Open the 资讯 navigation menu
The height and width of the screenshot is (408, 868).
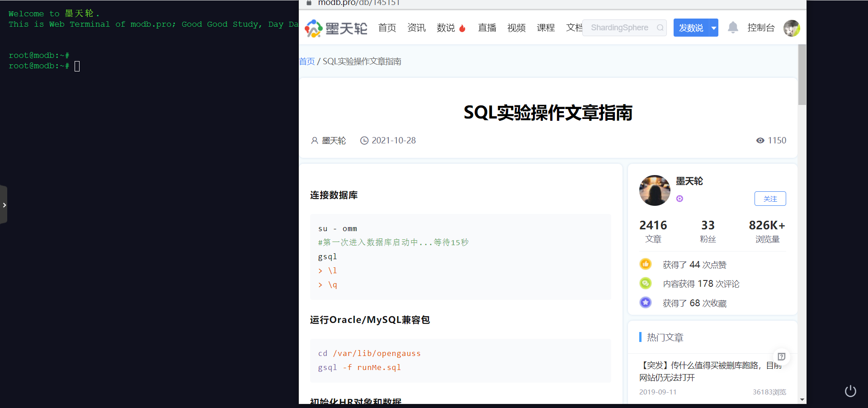416,28
